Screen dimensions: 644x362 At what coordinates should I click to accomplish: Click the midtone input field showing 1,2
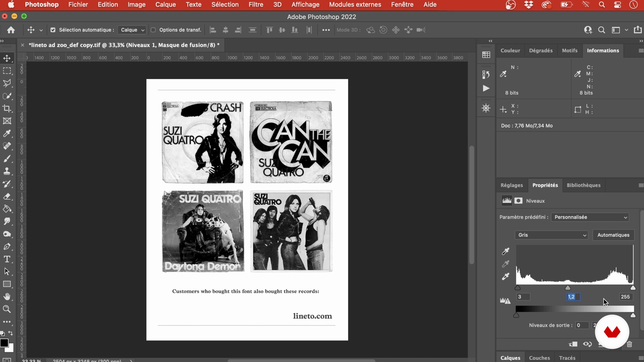(x=573, y=297)
